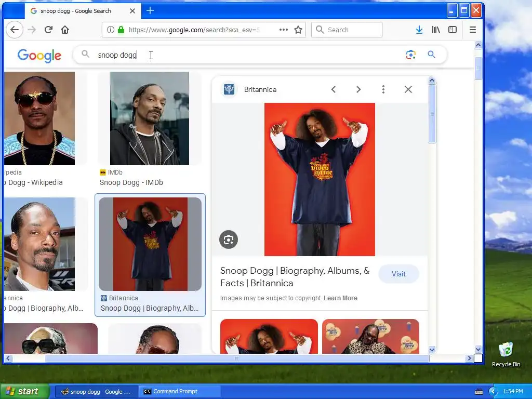
Task: Open related image with red background
Action: 269,336
